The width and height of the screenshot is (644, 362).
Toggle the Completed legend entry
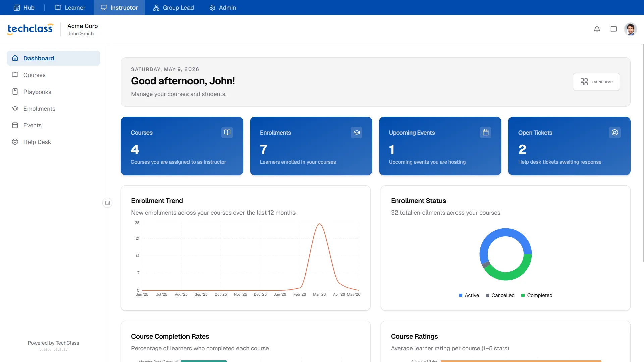pyautogui.click(x=536, y=295)
